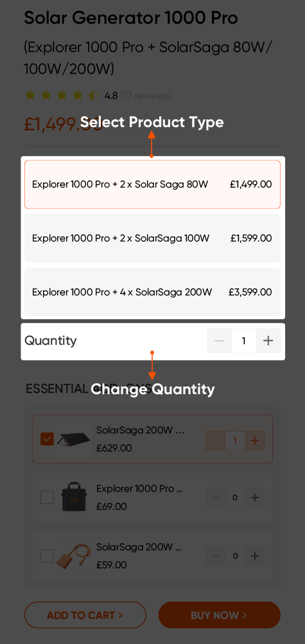Decrease main quantity with minus icon
The image size is (305, 644).
(x=220, y=340)
